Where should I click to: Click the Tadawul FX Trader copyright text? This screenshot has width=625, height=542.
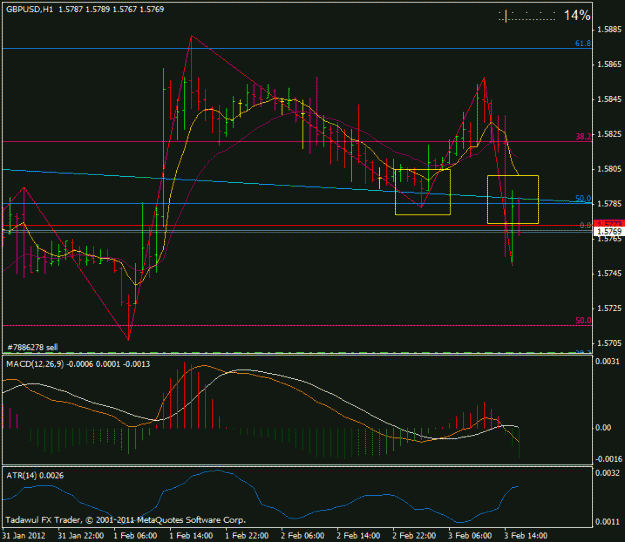pos(126,520)
